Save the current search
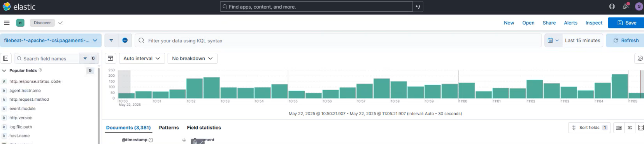Screen dimensions: 644x144 [x=626, y=23]
